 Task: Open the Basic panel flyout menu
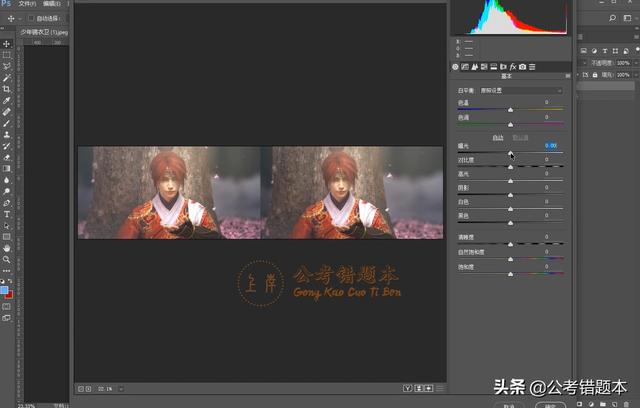(568, 76)
